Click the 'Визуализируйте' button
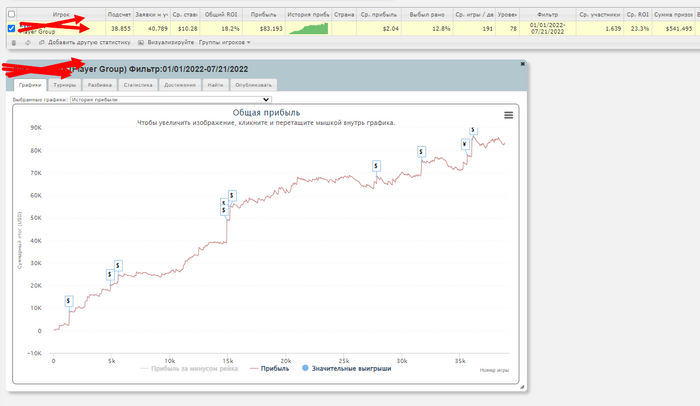700x406 pixels. click(x=166, y=42)
